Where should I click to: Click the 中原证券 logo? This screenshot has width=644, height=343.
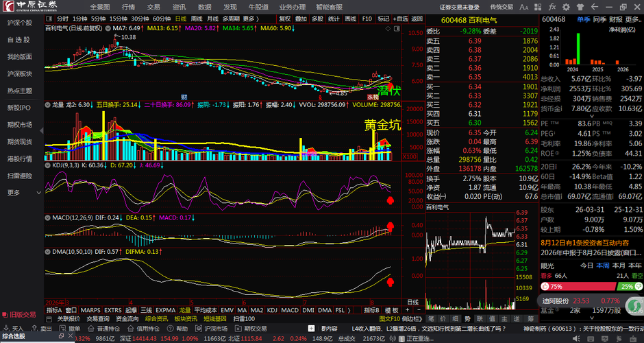[x=29, y=6]
